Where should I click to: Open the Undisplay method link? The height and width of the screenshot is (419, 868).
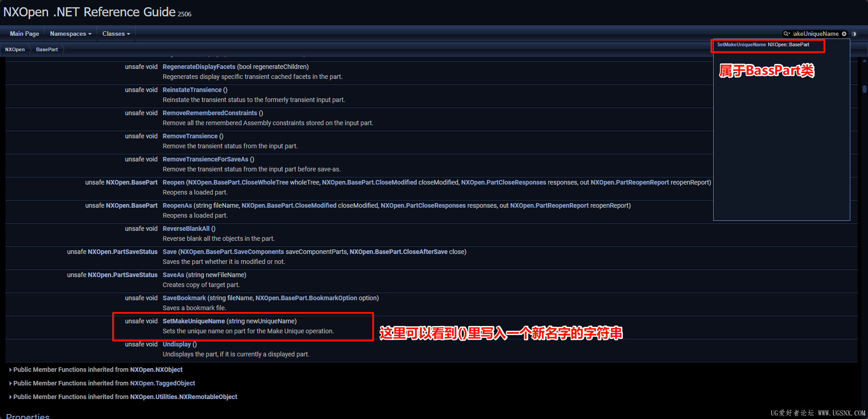pos(177,344)
